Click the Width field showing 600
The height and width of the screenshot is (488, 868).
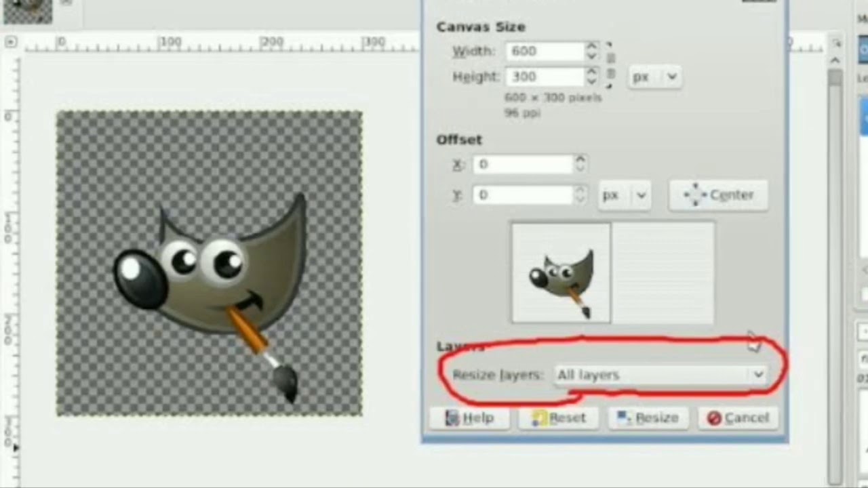point(545,52)
